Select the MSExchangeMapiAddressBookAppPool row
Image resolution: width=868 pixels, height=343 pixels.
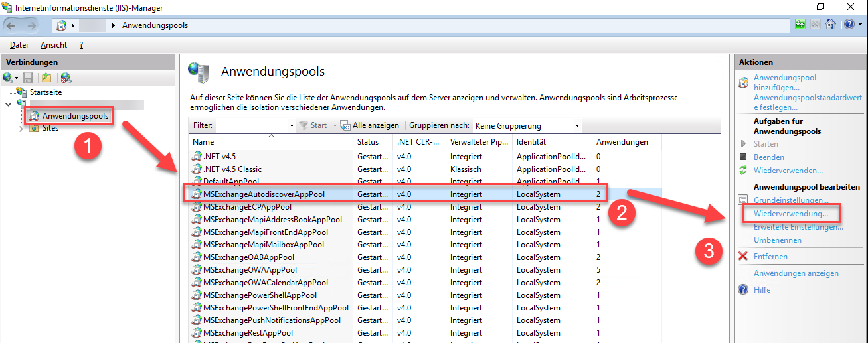[x=425, y=220]
